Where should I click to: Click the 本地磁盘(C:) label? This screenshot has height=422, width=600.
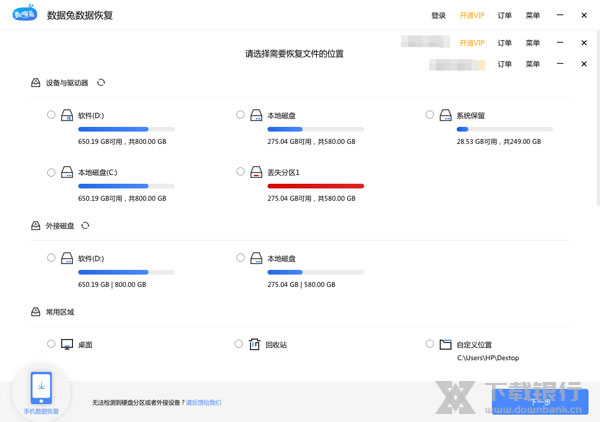point(98,173)
